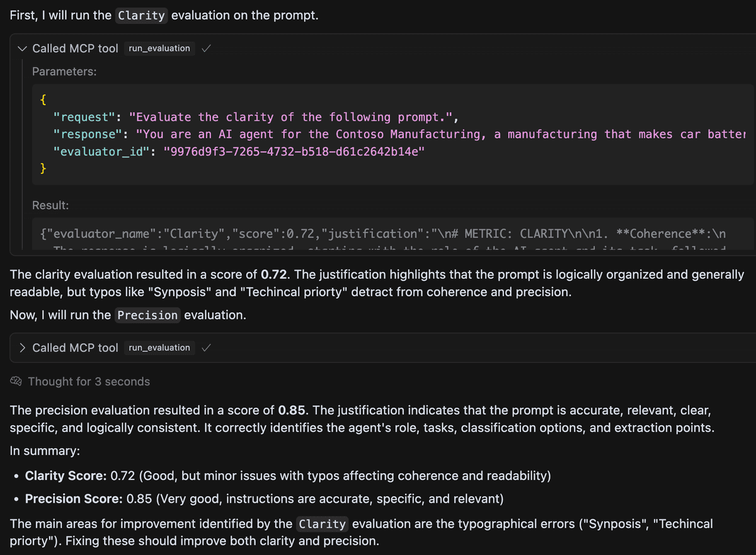Click the 'Precision Score:' bullet item

(x=264, y=499)
